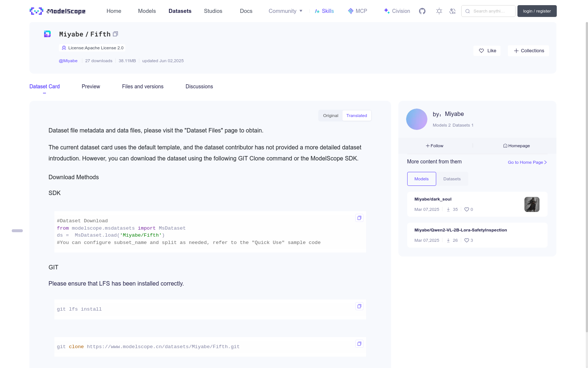Click the heart Like button
The width and height of the screenshot is (588, 368).
[x=487, y=51]
